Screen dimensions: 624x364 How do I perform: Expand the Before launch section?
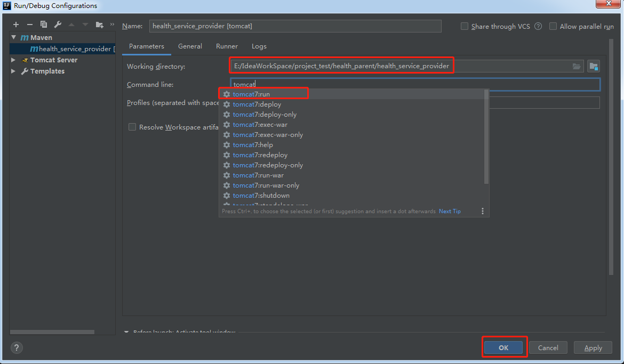[126, 331]
